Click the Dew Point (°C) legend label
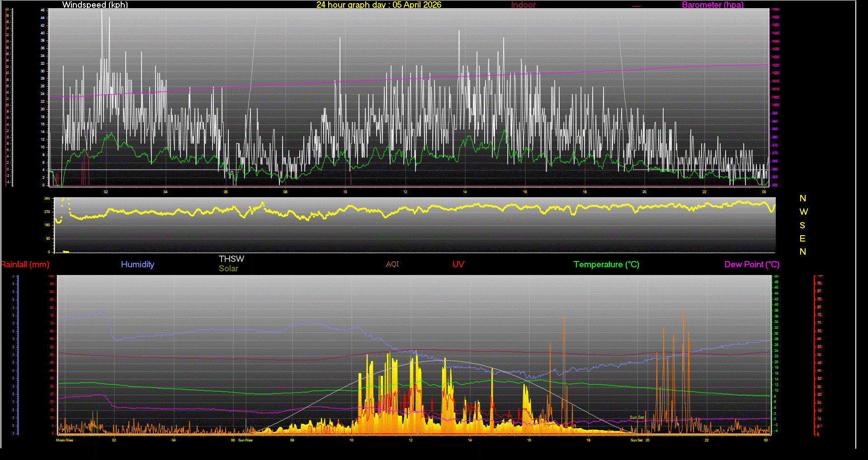Image resolution: width=868 pixels, height=460 pixels. click(x=751, y=265)
